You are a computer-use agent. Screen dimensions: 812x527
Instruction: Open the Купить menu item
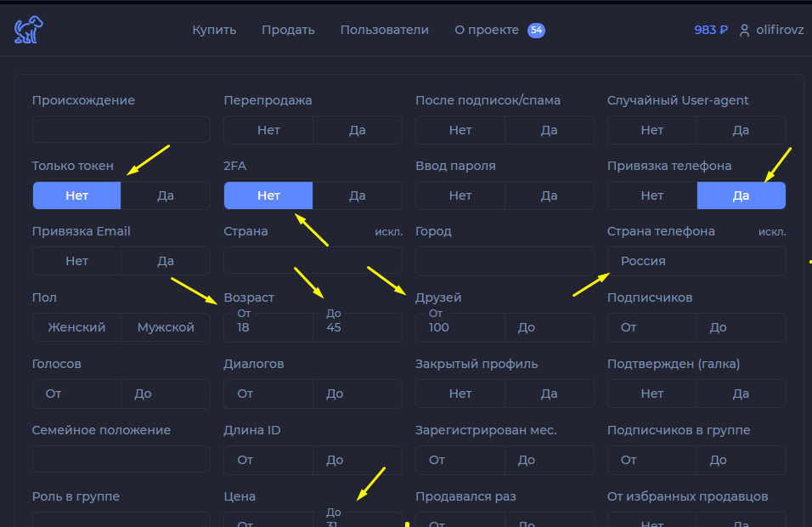(214, 30)
